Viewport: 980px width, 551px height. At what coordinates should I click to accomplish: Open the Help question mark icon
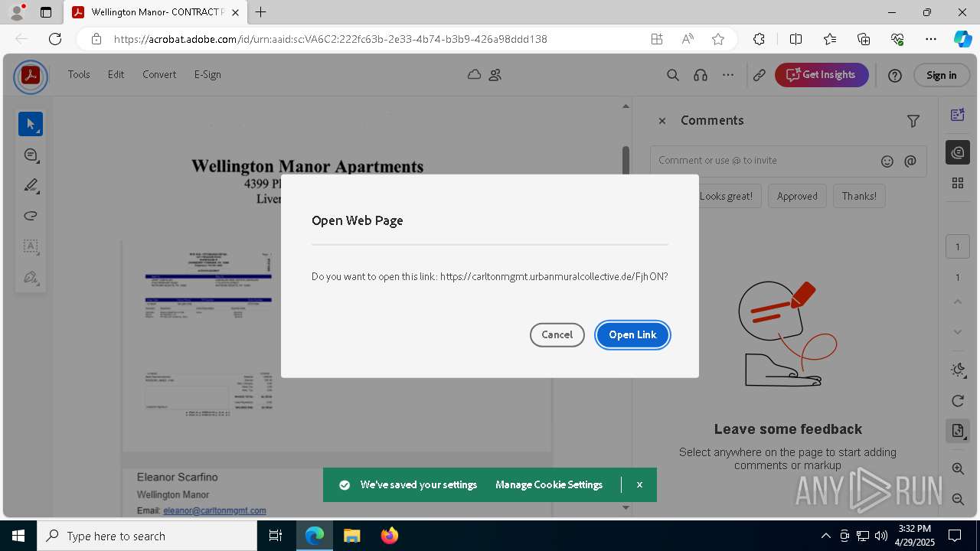coord(895,75)
